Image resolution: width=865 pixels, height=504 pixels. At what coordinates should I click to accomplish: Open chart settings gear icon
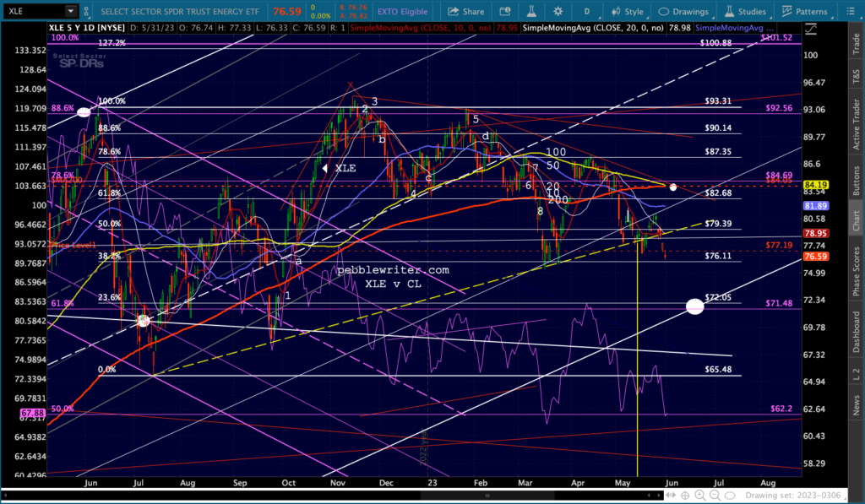pyautogui.click(x=558, y=11)
